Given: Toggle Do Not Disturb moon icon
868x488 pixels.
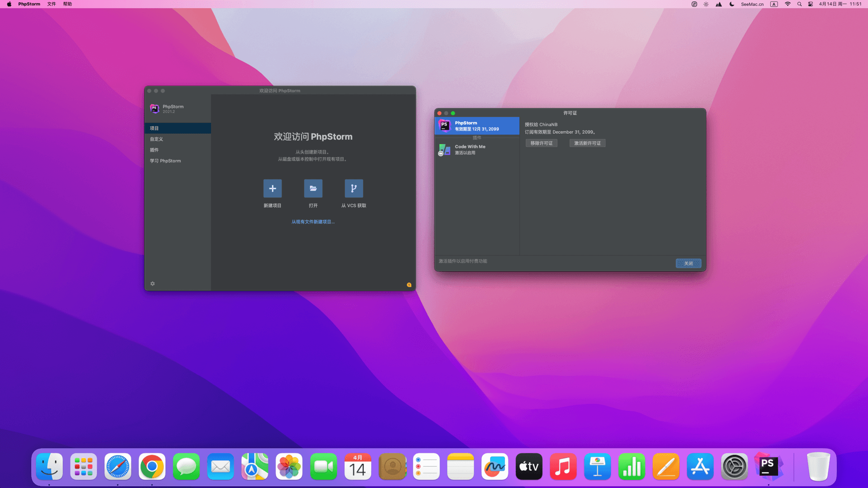Looking at the screenshot, I should coord(731,4).
